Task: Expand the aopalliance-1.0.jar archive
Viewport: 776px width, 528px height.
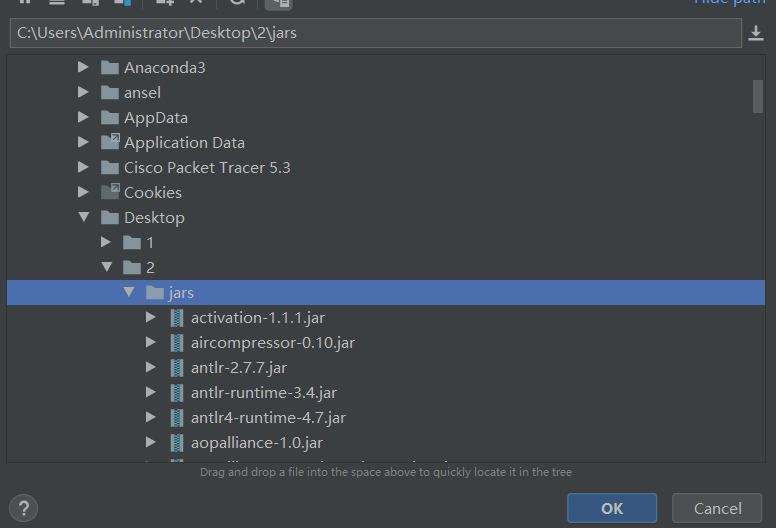Action: 150,442
